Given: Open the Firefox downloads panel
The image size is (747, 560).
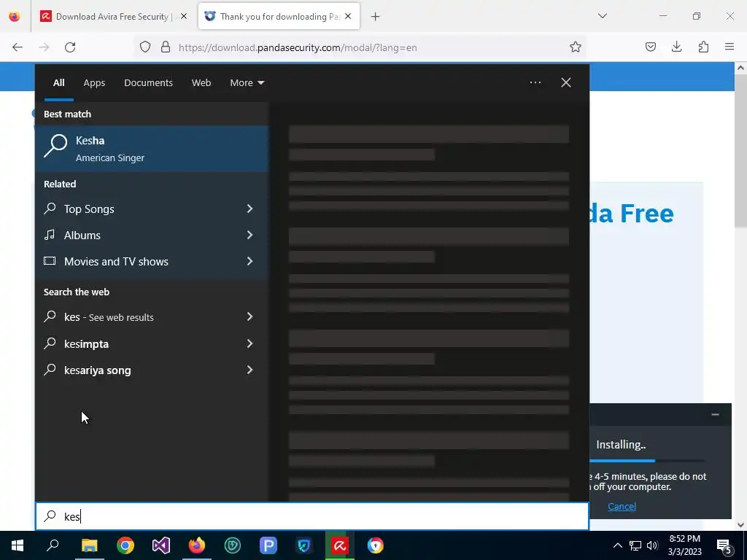Looking at the screenshot, I should (x=676, y=47).
